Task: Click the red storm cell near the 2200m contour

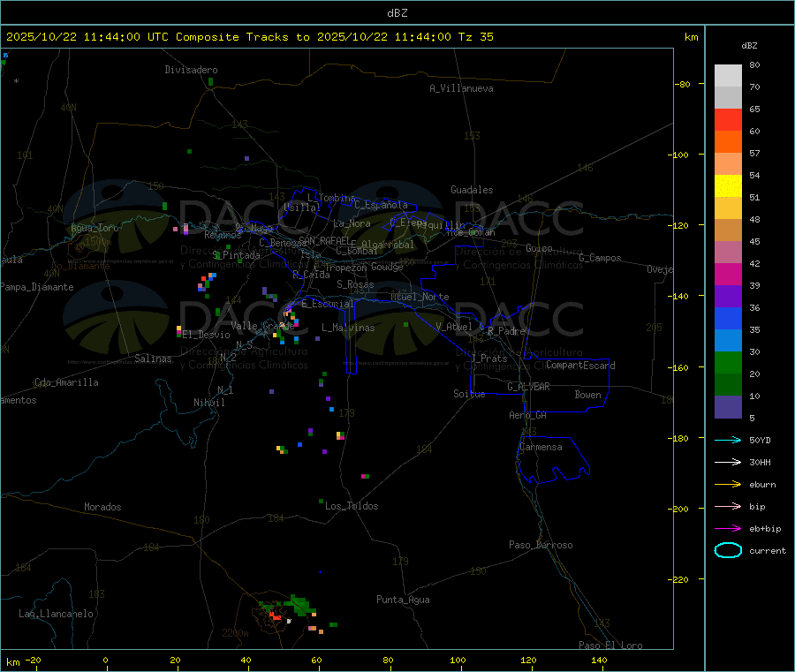Action: pyautogui.click(x=276, y=616)
